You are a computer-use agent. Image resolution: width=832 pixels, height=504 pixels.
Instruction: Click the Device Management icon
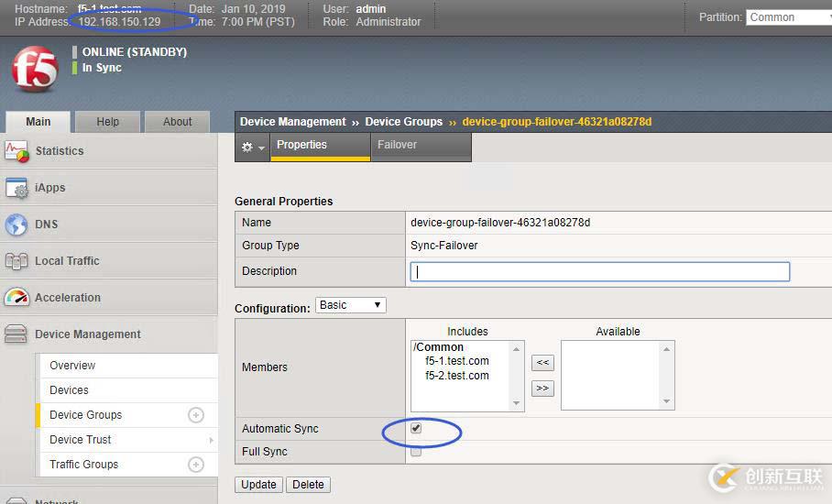tap(17, 334)
